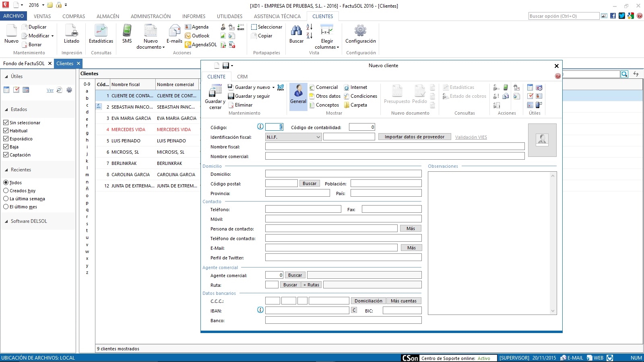Viewport: 644px width, 362px height.
Task: Select the Todos radio button
Action: click(x=6, y=183)
